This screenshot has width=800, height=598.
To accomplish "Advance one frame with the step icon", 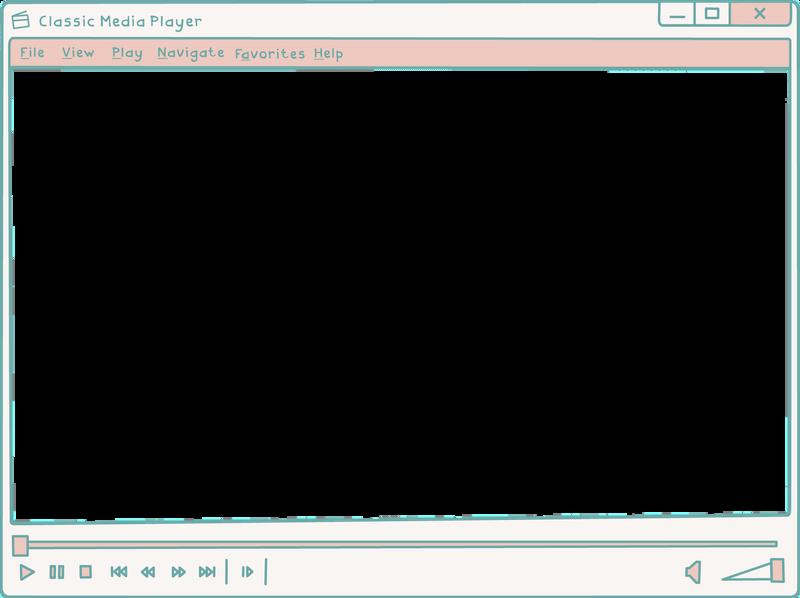I will click(x=247, y=572).
